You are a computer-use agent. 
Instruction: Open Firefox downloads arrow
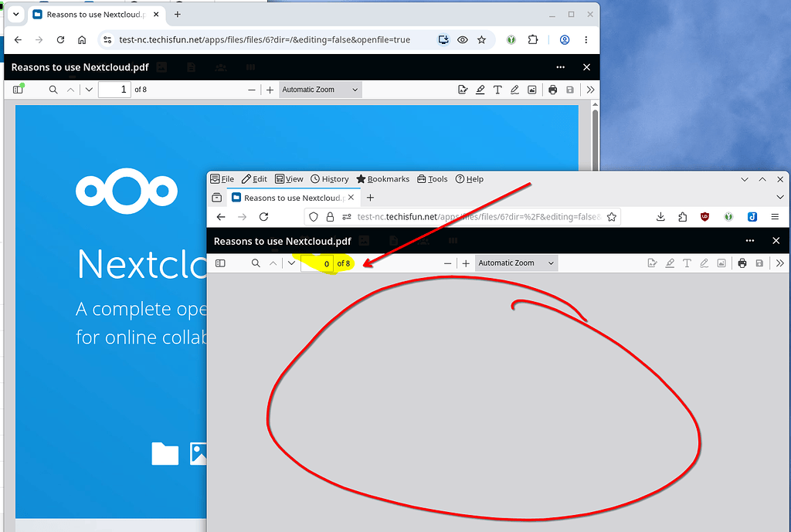point(660,217)
